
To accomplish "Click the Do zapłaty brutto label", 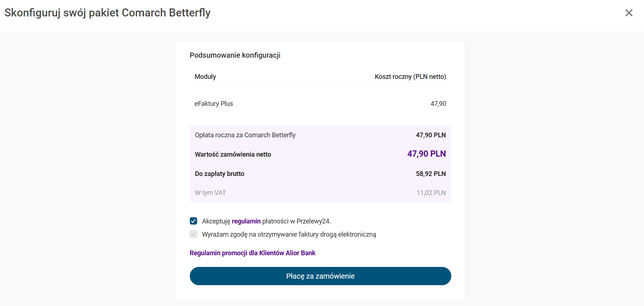I will [x=219, y=174].
